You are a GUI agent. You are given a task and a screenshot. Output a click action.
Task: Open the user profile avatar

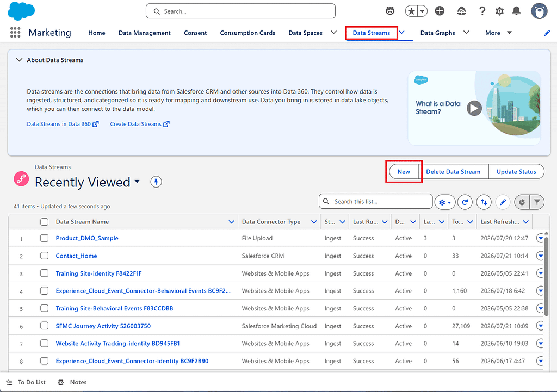[x=539, y=11]
